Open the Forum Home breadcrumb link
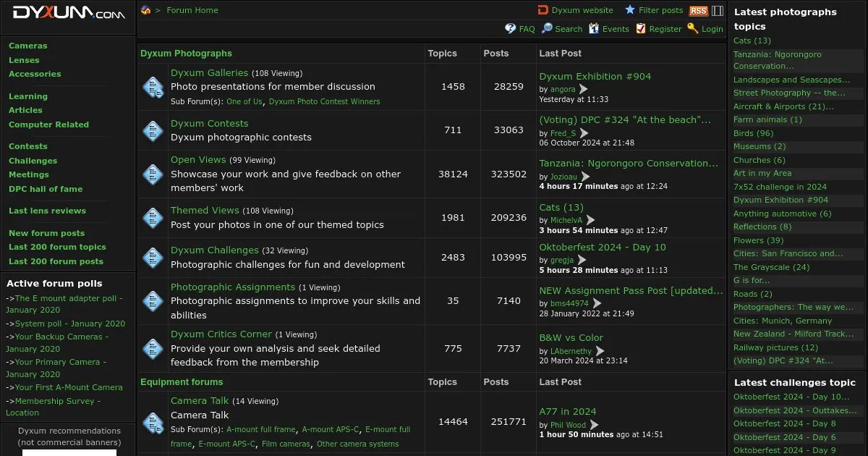This screenshot has width=868, height=456. point(192,10)
